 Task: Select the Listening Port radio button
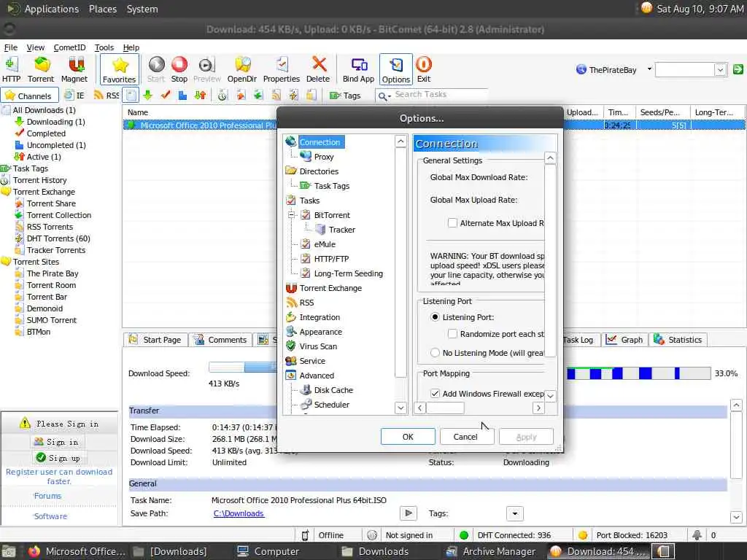pos(435,317)
